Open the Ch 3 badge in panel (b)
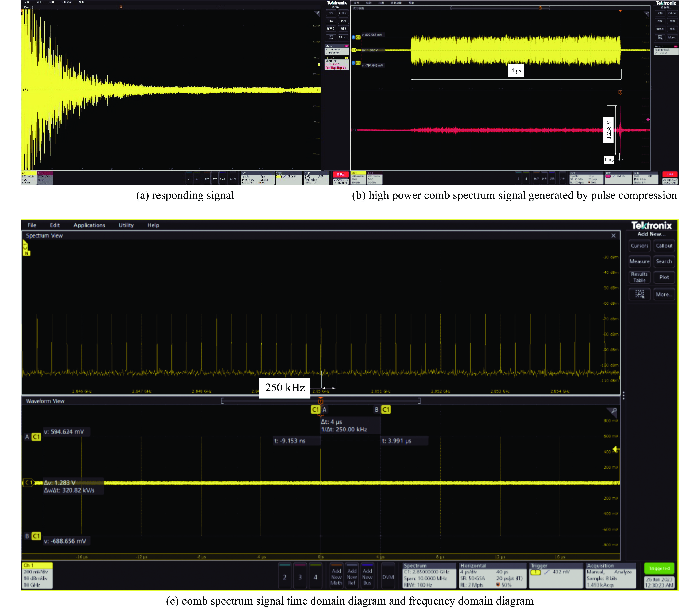Image resolution: width=700 pixels, height=608 pixels. [x=375, y=178]
